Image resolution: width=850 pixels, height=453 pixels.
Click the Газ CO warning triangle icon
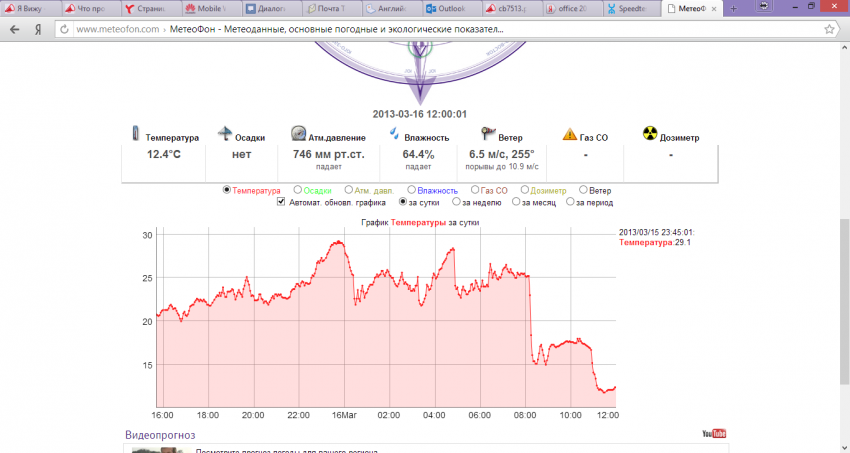569,135
